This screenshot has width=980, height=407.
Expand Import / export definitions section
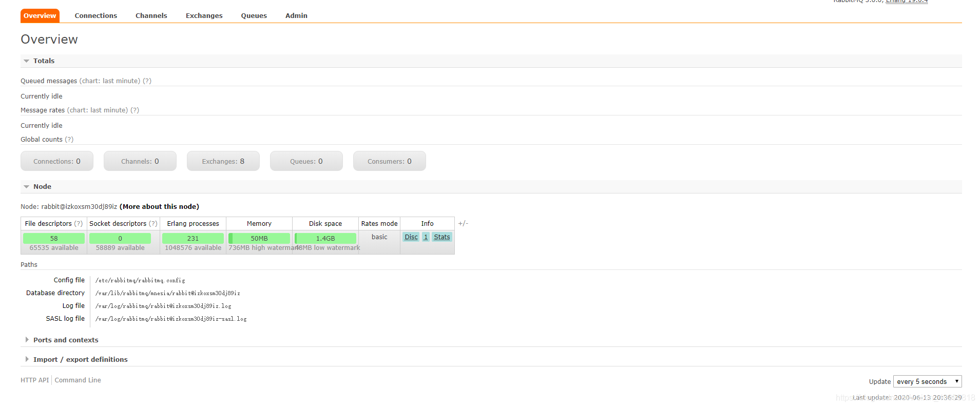coord(81,359)
